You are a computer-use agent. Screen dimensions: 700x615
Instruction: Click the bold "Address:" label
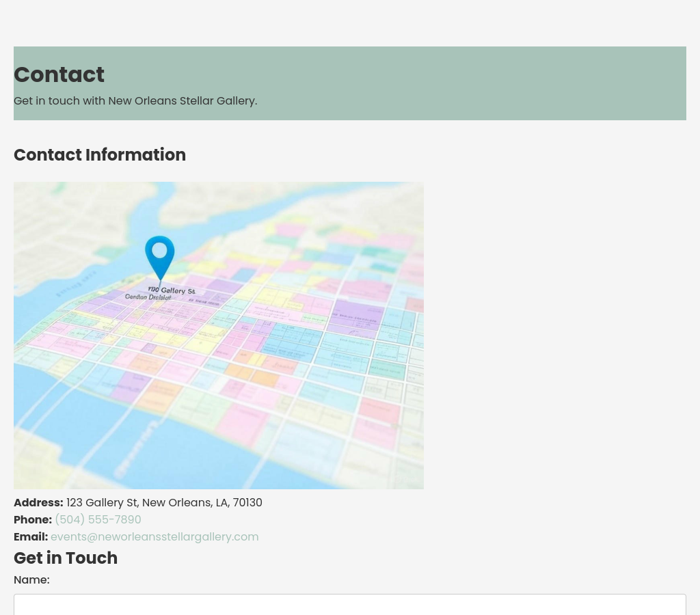pos(38,503)
